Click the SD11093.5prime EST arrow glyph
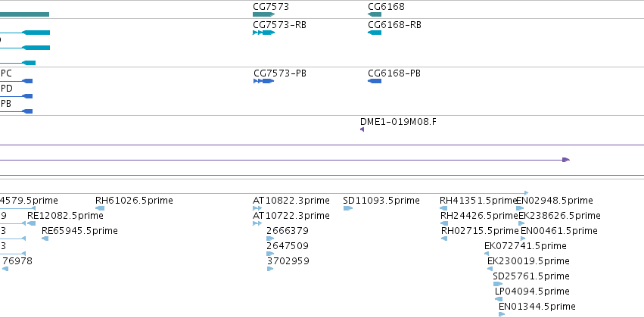This screenshot has width=644, height=318. [348, 208]
